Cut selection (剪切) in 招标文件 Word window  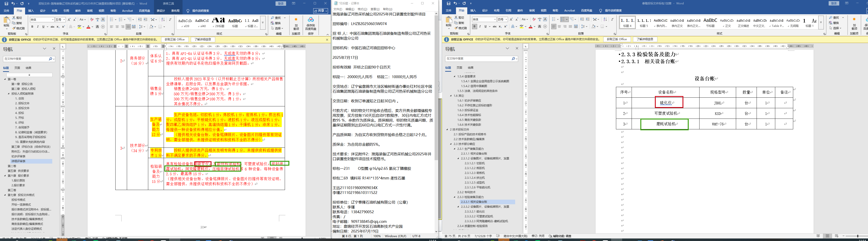point(17,18)
